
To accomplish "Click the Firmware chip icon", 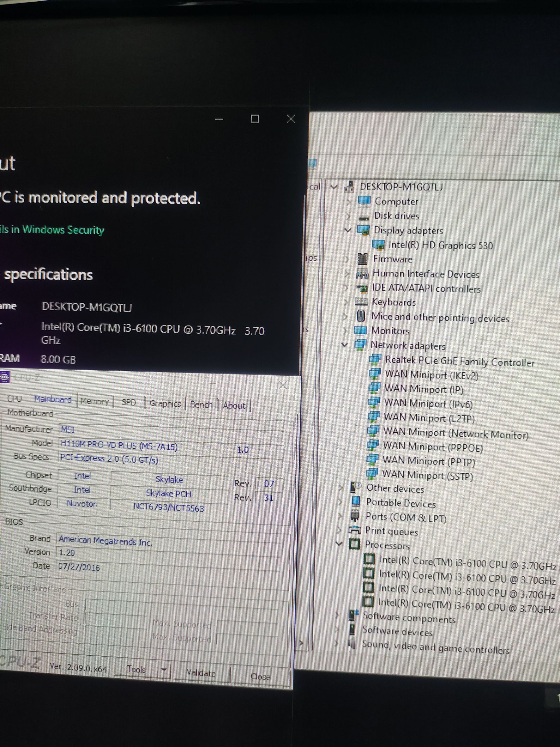I will coord(362,259).
